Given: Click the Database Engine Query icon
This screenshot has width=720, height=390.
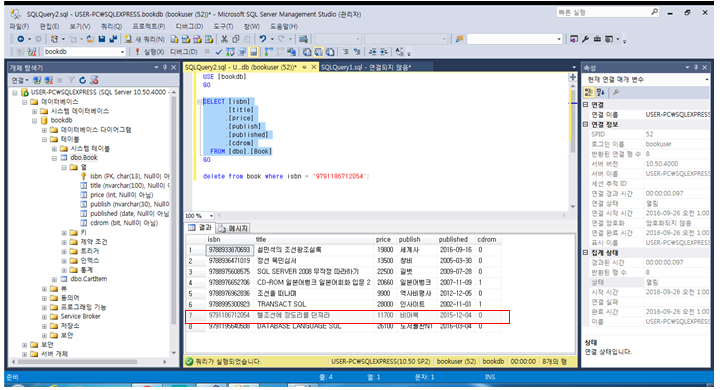Looking at the screenshot, I should (174, 39).
